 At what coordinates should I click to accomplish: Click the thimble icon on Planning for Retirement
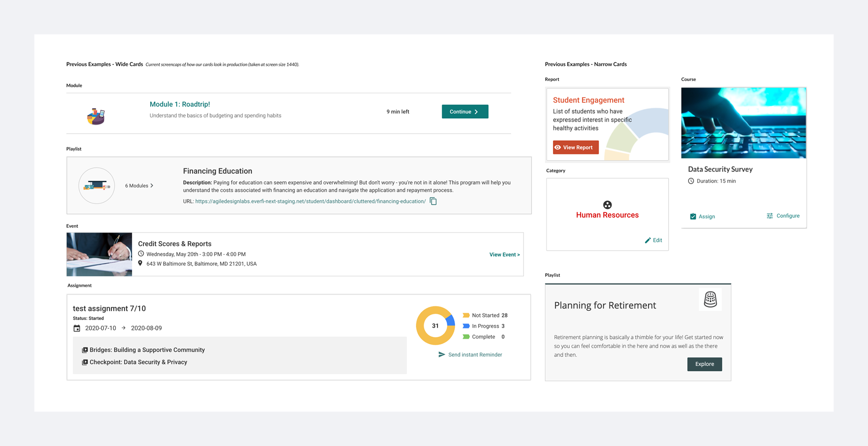710,299
